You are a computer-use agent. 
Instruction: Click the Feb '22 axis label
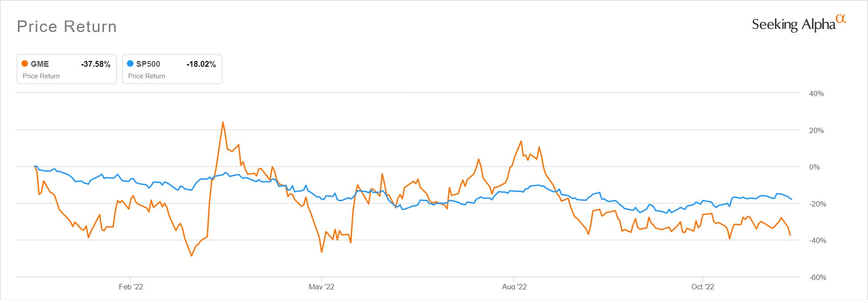(131, 287)
